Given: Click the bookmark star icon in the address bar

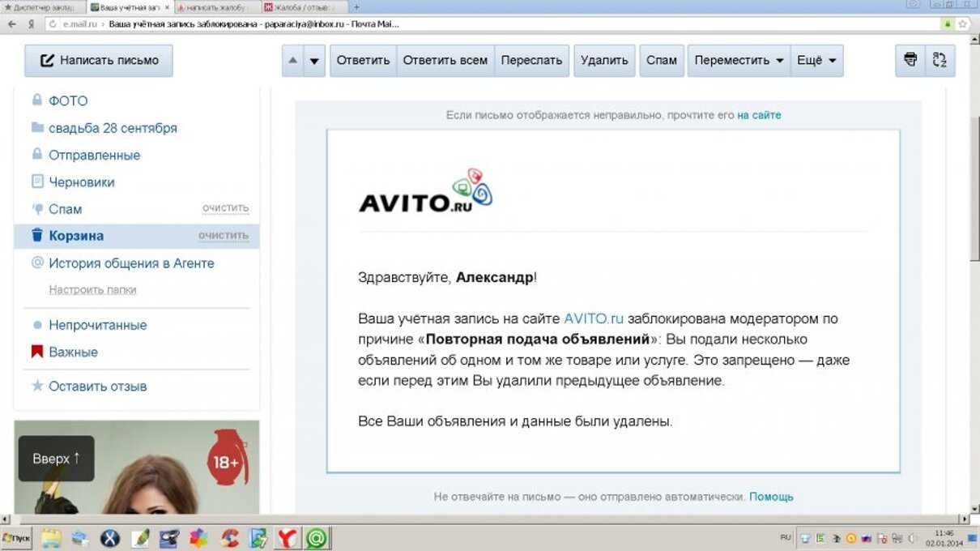Looking at the screenshot, I should click(962, 24).
